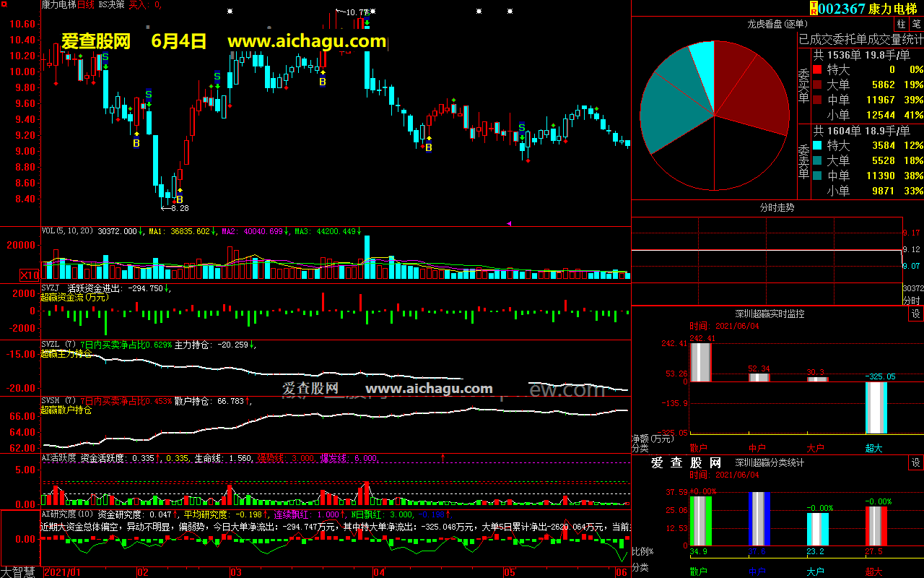Click the X10 volume scale label
Viewport: 924px width, 578px height.
pos(30,275)
